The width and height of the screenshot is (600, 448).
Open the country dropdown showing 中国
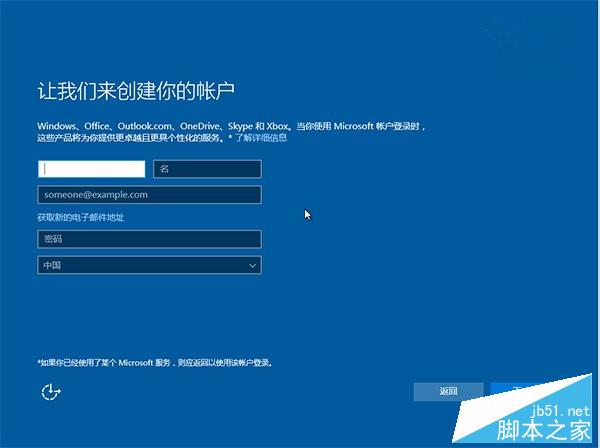[x=150, y=265]
